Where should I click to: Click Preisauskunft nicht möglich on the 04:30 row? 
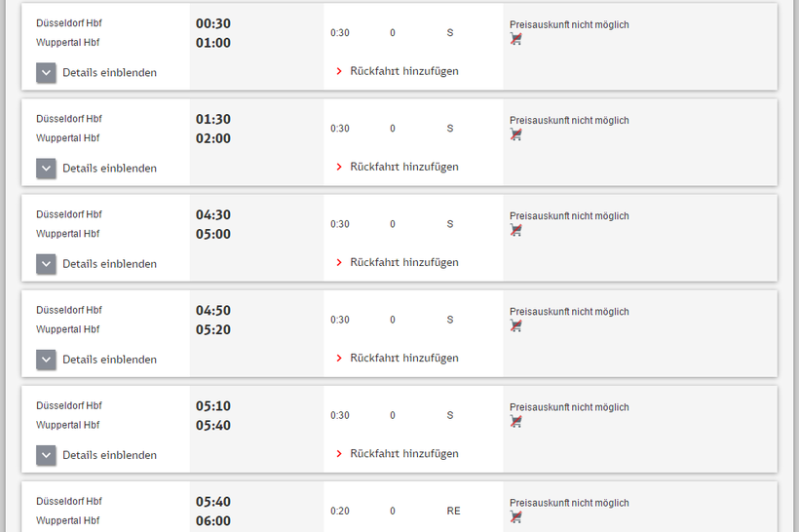click(569, 216)
